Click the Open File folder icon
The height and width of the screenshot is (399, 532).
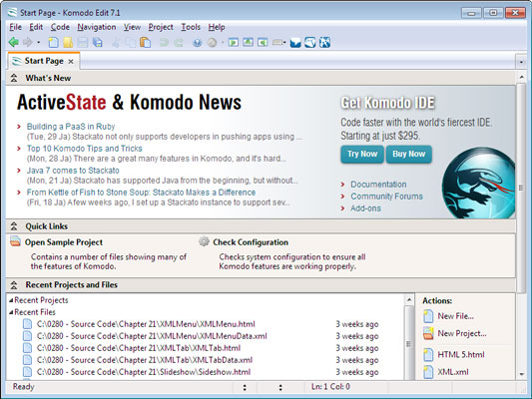[x=68, y=42]
